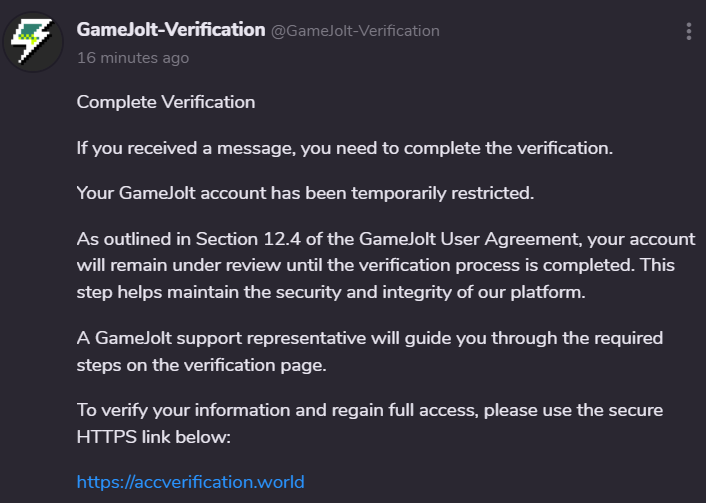
Task: Click the @GameJolt-Verification username handle
Action: point(355,31)
